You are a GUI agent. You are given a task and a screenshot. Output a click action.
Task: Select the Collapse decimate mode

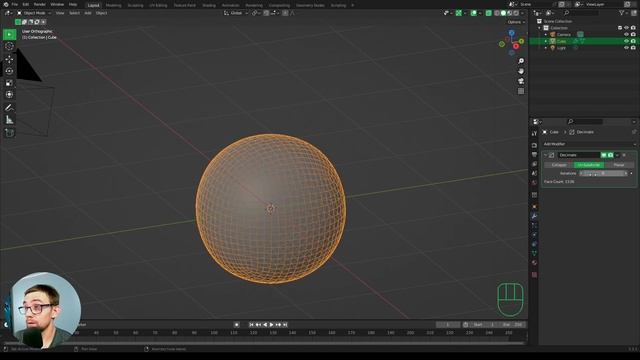[559, 165]
